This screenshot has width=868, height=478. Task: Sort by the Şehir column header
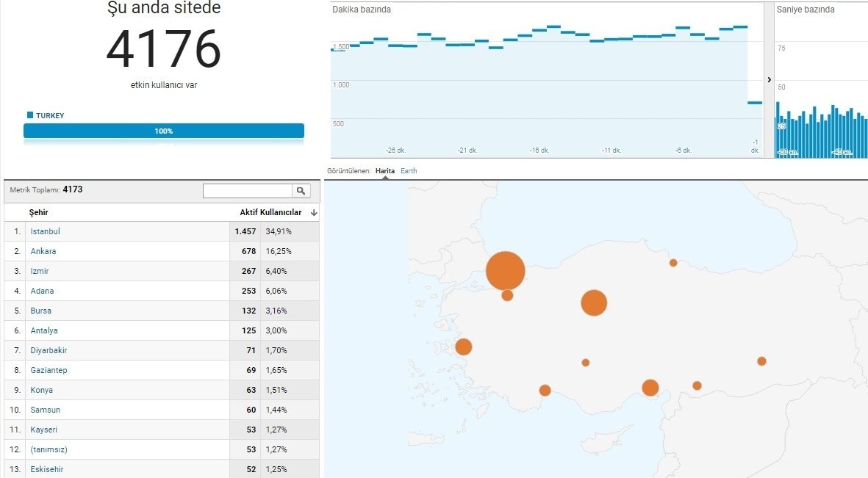pyautogui.click(x=39, y=212)
